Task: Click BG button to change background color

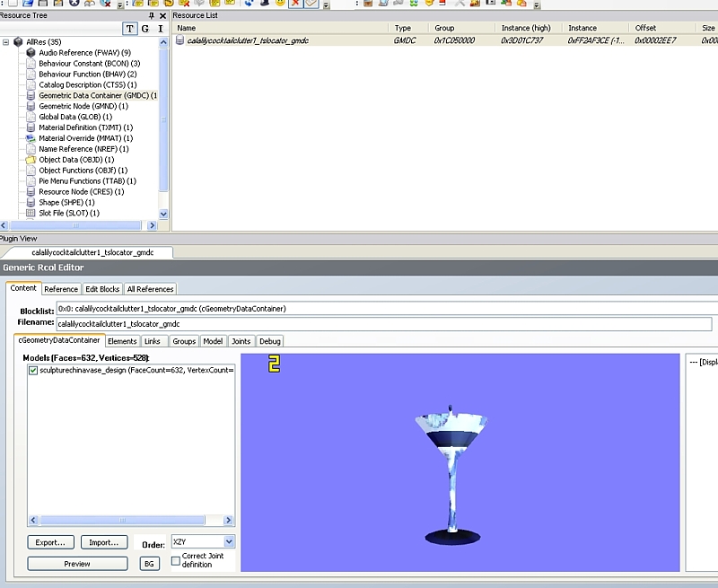Action: pos(150,564)
